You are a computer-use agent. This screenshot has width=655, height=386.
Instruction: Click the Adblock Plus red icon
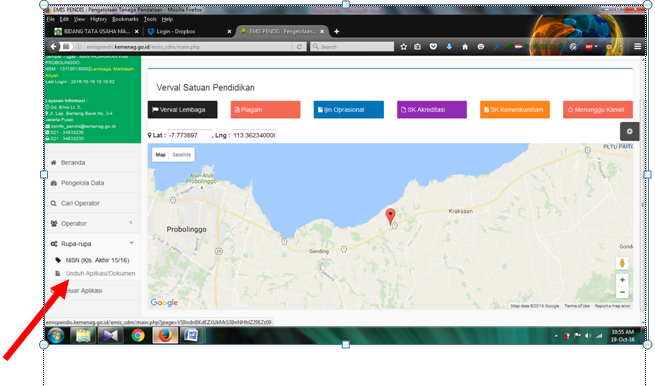pyautogui.click(x=589, y=47)
